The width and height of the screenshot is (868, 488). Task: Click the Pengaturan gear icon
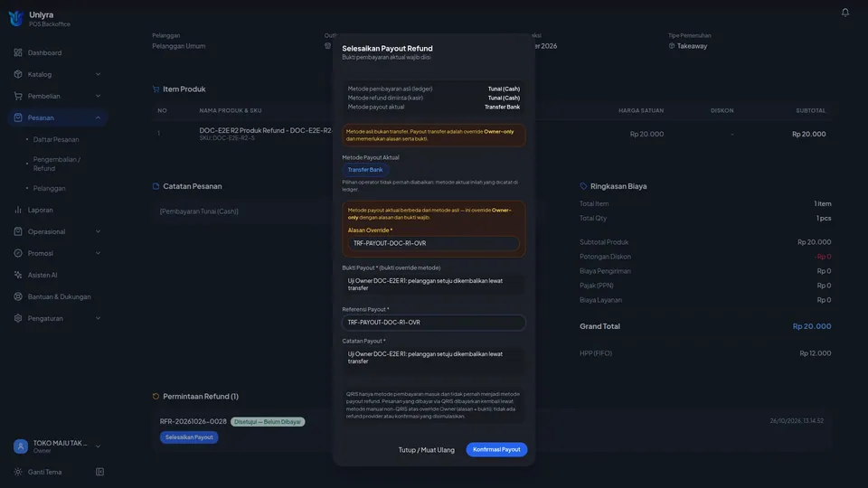18,318
